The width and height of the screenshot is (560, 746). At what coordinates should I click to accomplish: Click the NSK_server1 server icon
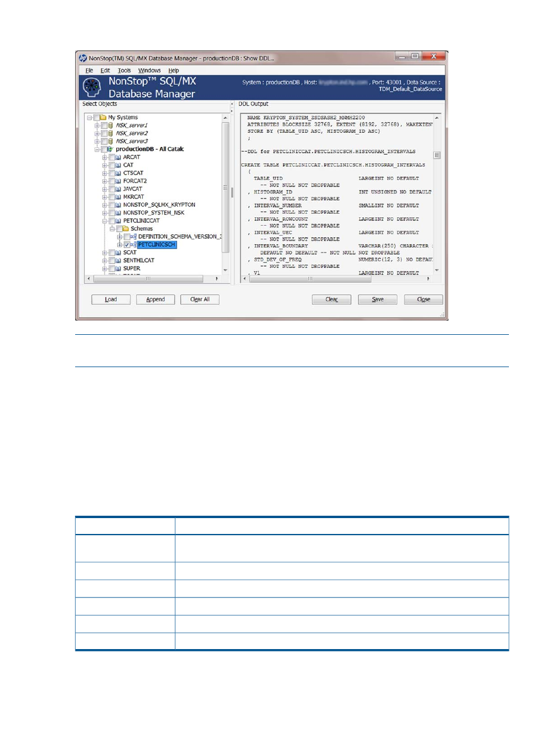111,126
